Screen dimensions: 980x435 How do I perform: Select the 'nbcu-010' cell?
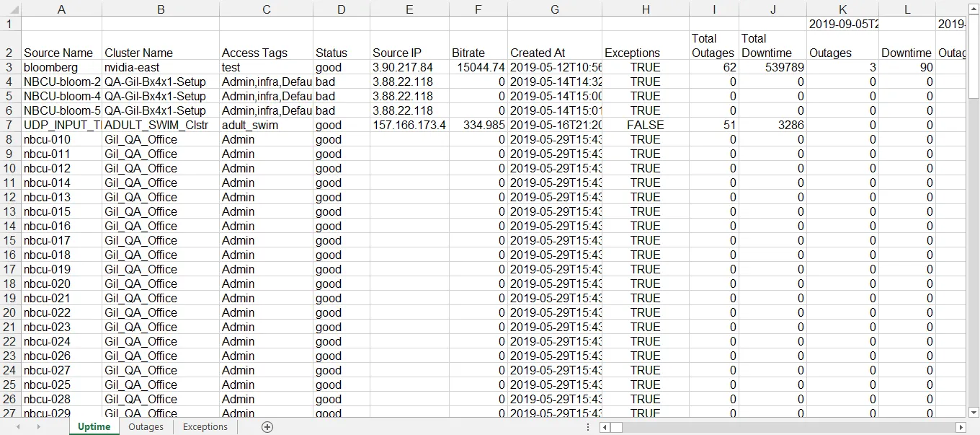pos(61,139)
